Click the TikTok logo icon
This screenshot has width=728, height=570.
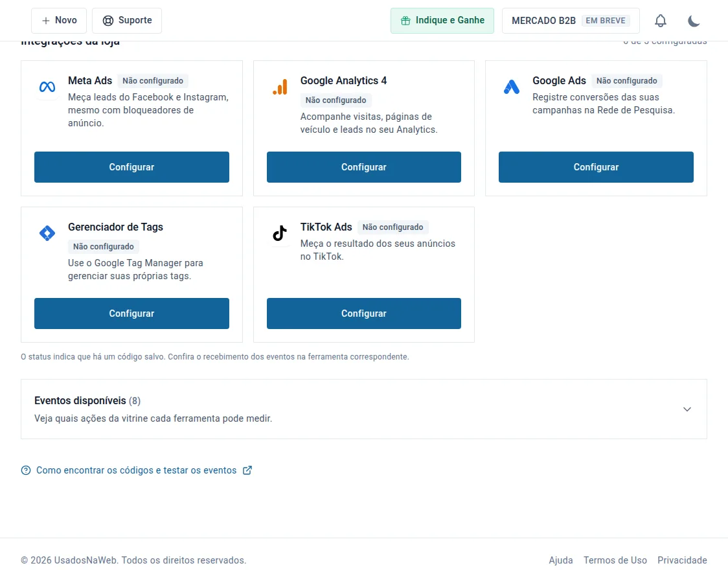click(280, 233)
